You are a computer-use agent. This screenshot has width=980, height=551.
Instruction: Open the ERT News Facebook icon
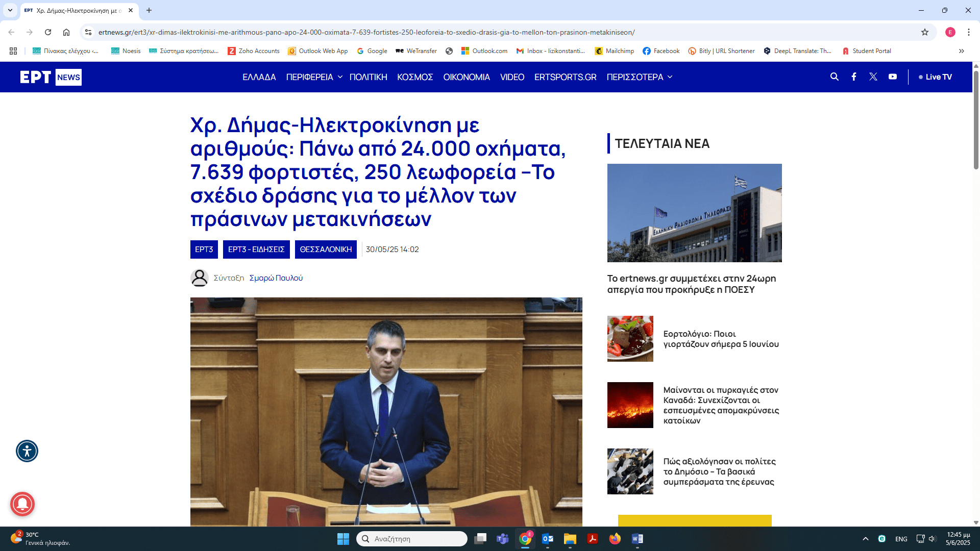[854, 77]
